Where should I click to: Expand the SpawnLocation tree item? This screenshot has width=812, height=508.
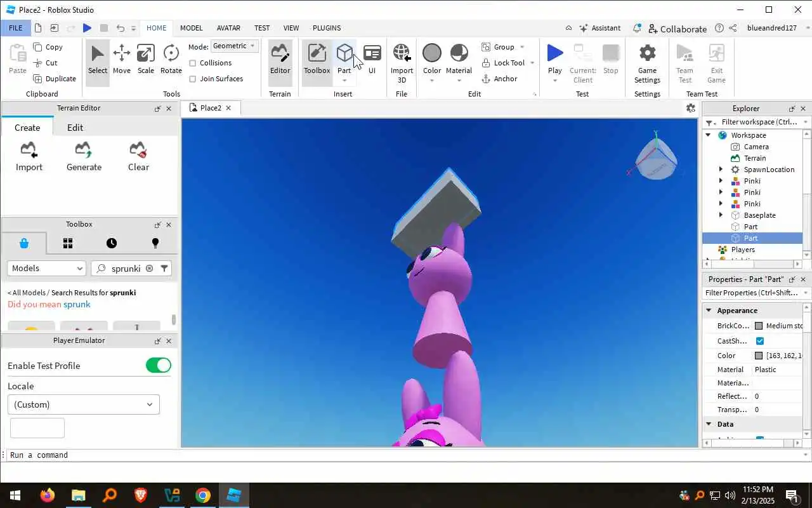(x=721, y=170)
